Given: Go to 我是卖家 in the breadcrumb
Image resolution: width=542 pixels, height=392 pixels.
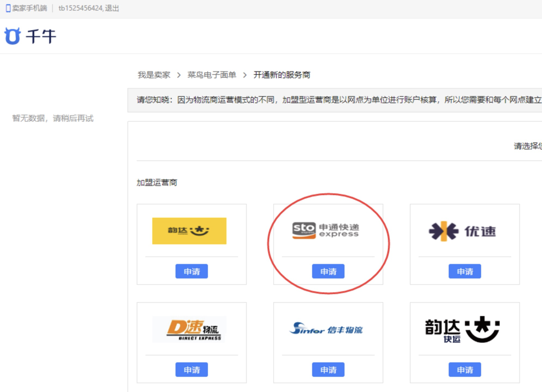Looking at the screenshot, I should click(x=154, y=75).
